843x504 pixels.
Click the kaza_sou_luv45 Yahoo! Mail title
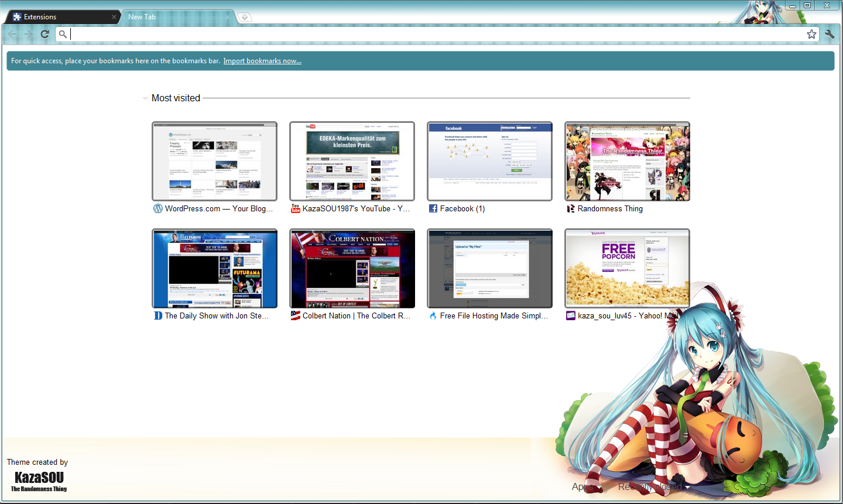628,316
